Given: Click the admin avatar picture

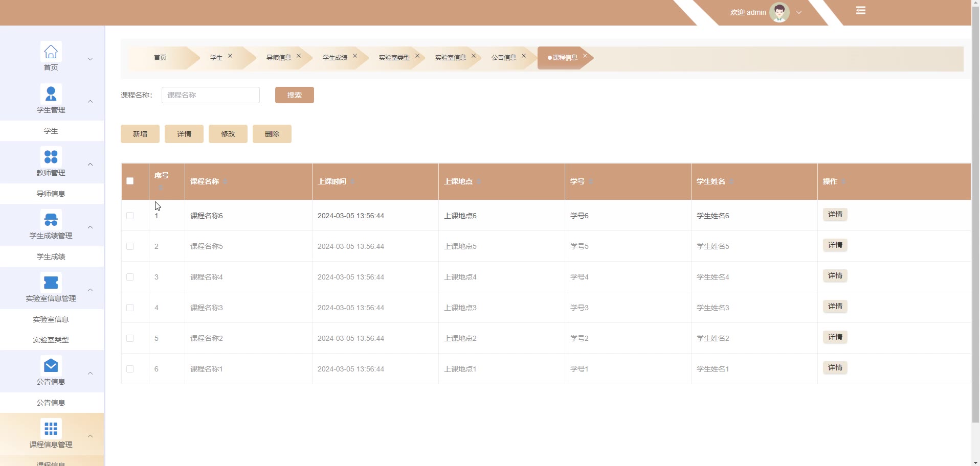Looking at the screenshot, I should pos(779,12).
